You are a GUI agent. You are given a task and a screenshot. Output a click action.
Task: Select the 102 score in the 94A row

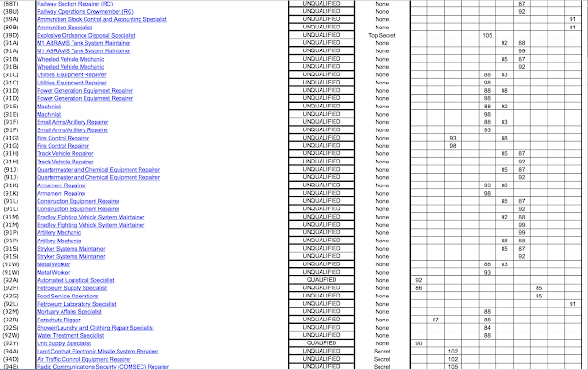click(453, 352)
